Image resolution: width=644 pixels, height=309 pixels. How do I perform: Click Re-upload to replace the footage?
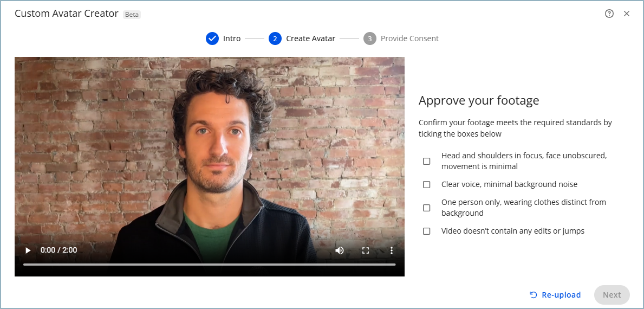click(x=555, y=295)
